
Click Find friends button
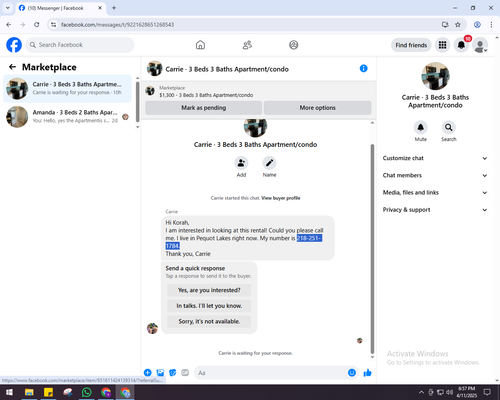[x=411, y=45]
